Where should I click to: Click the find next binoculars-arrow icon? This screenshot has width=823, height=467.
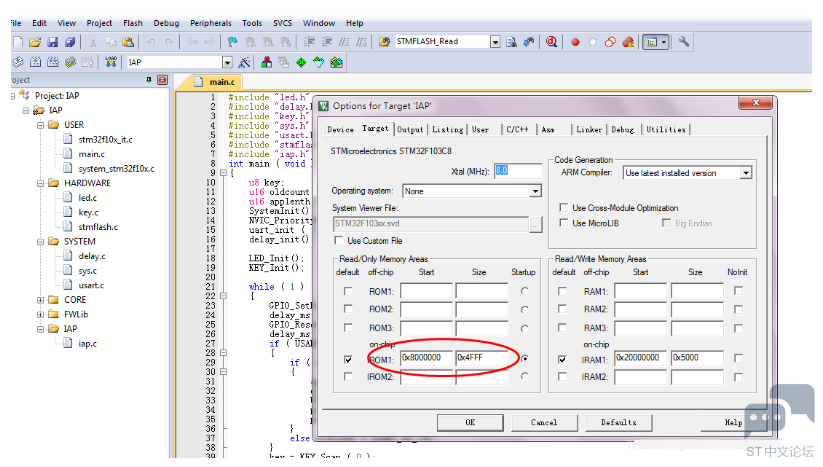529,42
